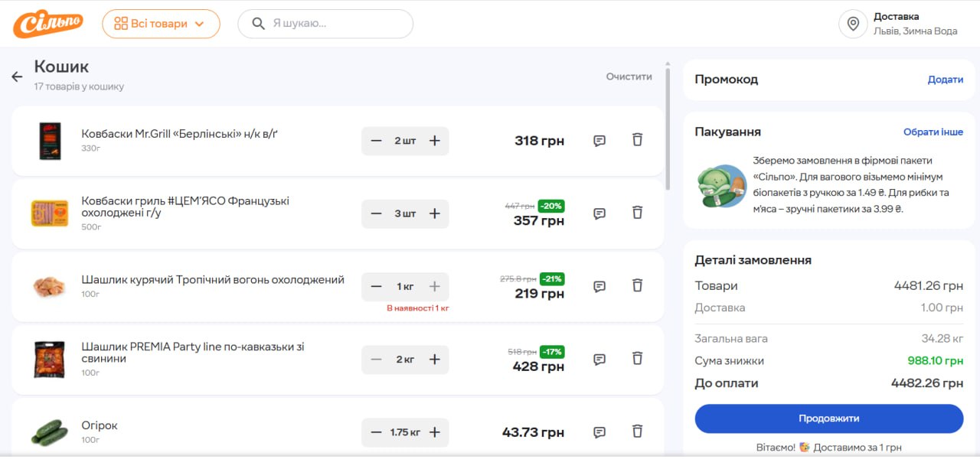This screenshot has width=980, height=459.
Task: Open the Ковбаски гриль Французькі product thumbnail
Action: [50, 213]
